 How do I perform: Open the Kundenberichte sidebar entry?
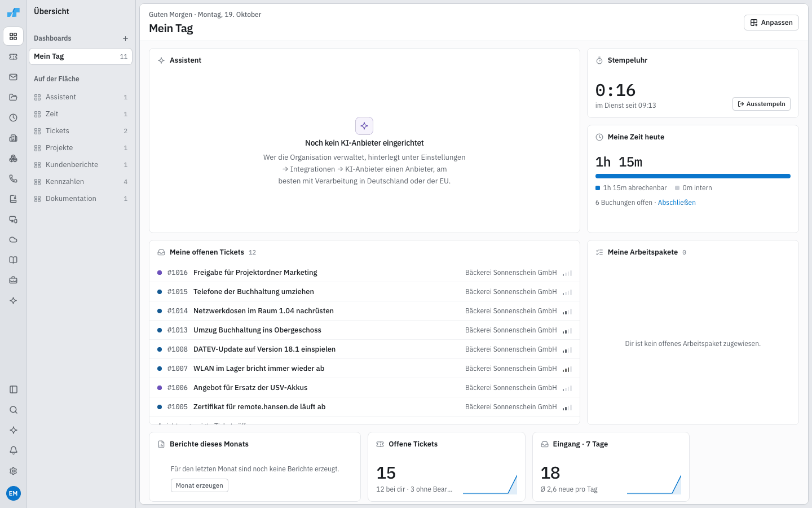tap(81, 165)
